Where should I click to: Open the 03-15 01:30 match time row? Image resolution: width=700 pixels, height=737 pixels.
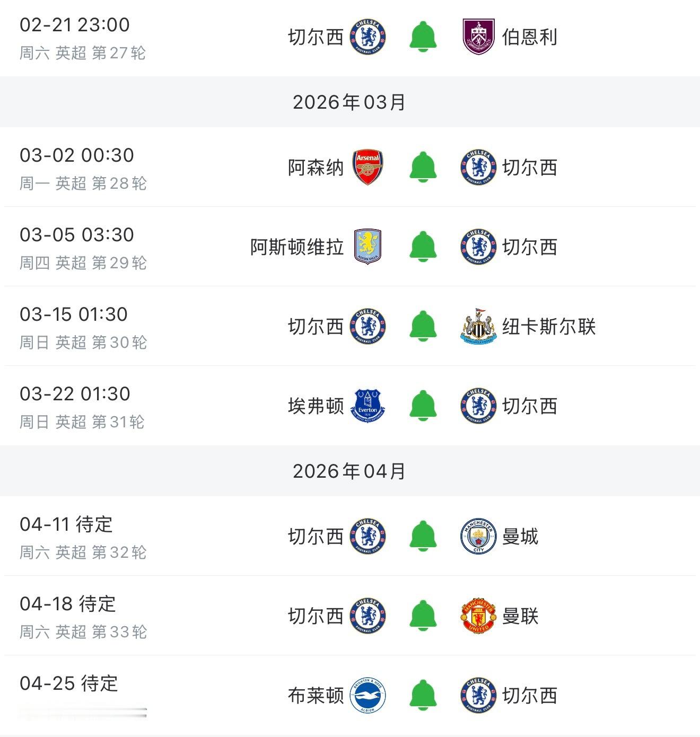[74, 314]
